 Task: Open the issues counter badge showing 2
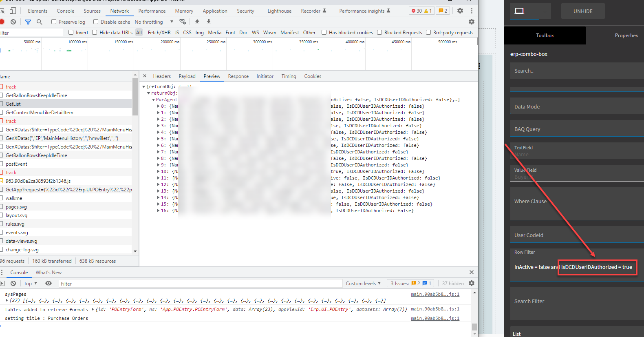(443, 11)
